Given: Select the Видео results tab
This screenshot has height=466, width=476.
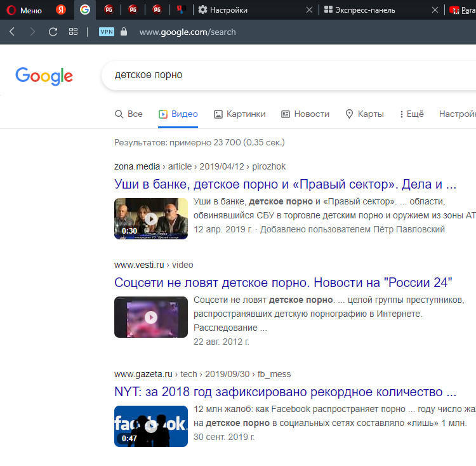Looking at the screenshot, I should click(178, 114).
